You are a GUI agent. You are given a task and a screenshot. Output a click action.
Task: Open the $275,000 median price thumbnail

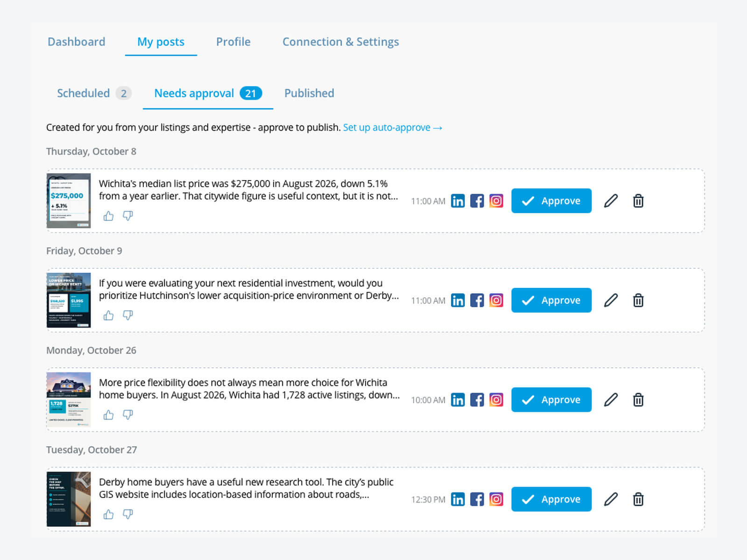[69, 201]
